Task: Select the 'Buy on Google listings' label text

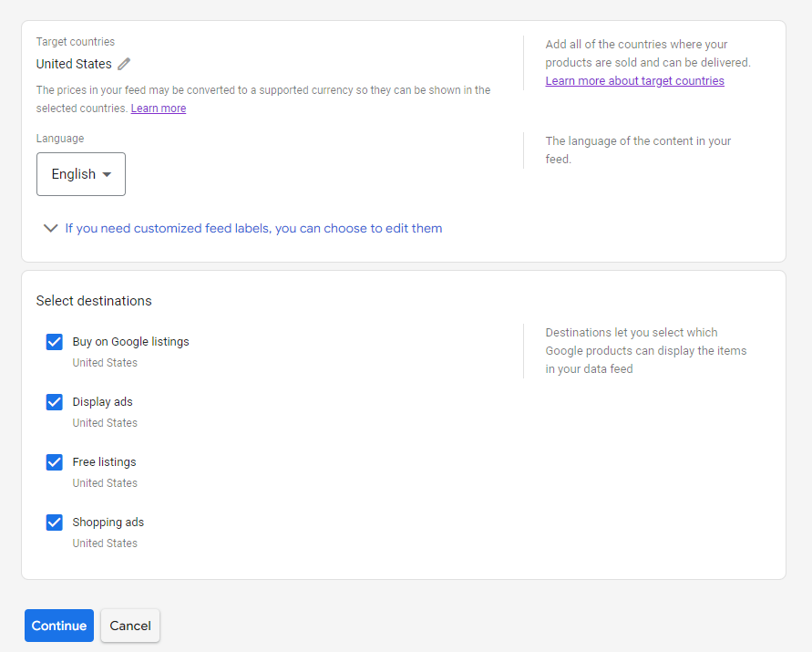Action: click(x=130, y=342)
